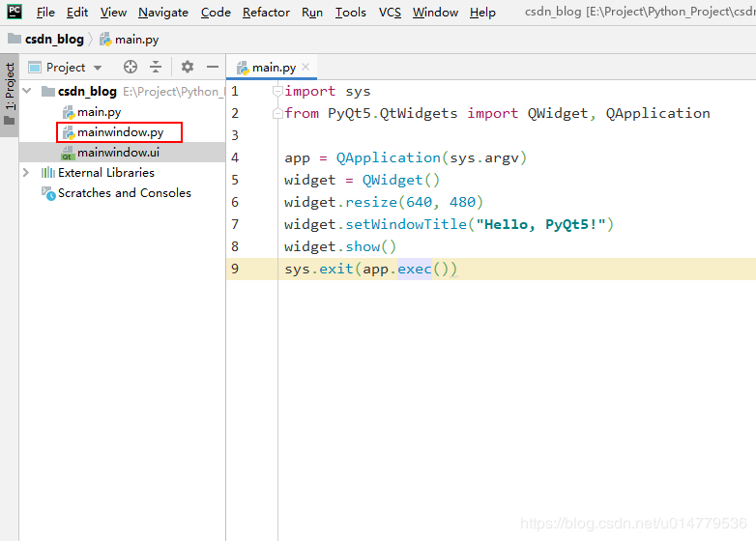This screenshot has height=541, width=756.
Task: Click 'QApplication(sys.argv)' on line 4
Action: (431, 157)
